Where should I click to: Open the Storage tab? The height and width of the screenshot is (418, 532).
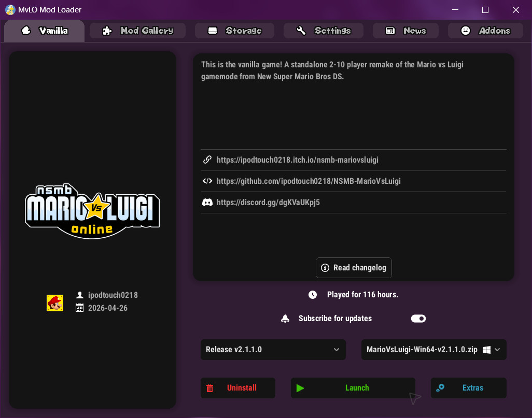tap(234, 31)
